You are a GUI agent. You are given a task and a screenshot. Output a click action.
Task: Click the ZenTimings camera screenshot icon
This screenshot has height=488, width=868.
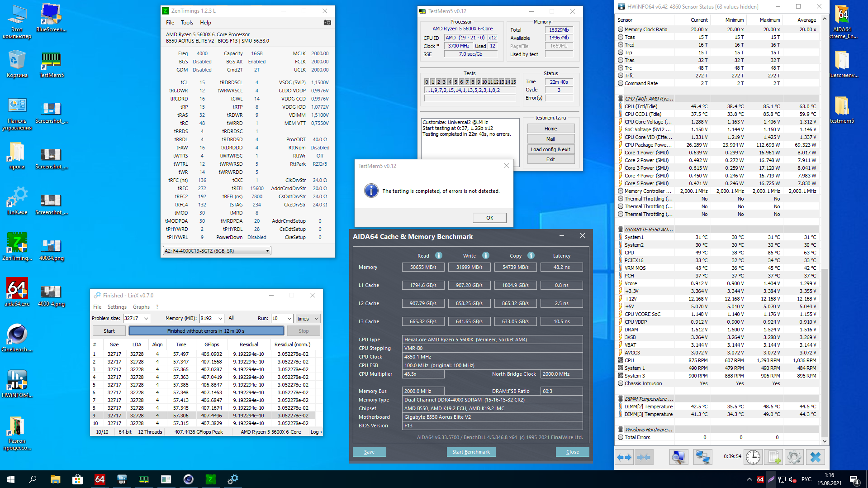tap(327, 23)
